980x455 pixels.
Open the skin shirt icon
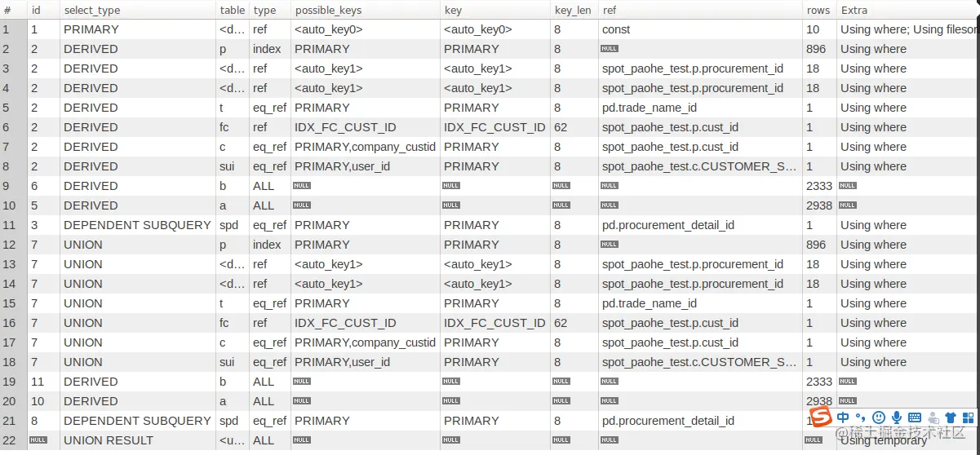click(x=950, y=417)
